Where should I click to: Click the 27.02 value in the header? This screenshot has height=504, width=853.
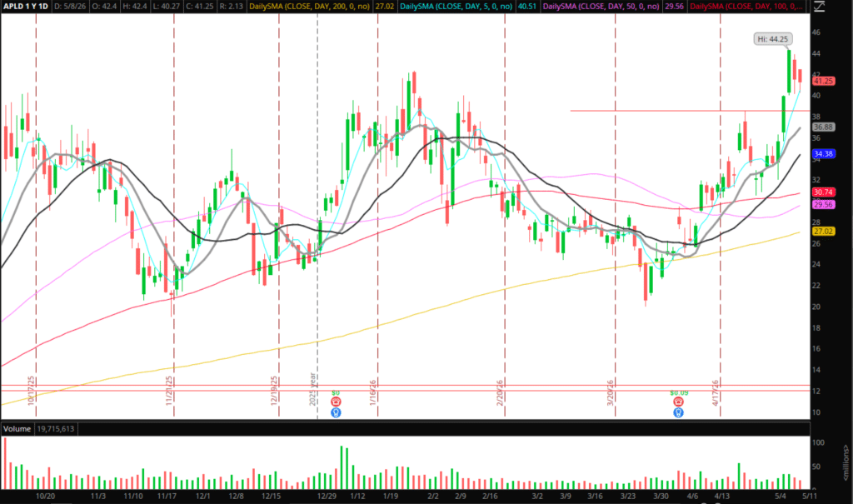(385, 7)
